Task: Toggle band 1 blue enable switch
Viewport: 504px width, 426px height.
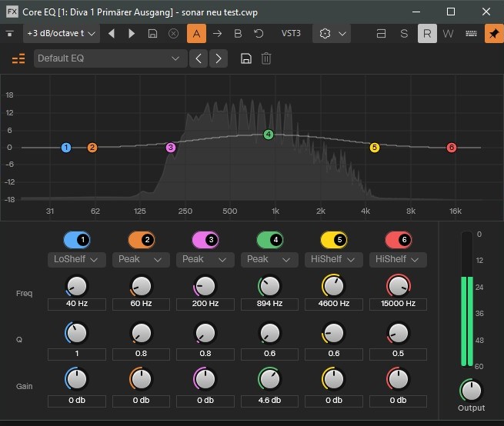Action: pyautogui.click(x=76, y=239)
